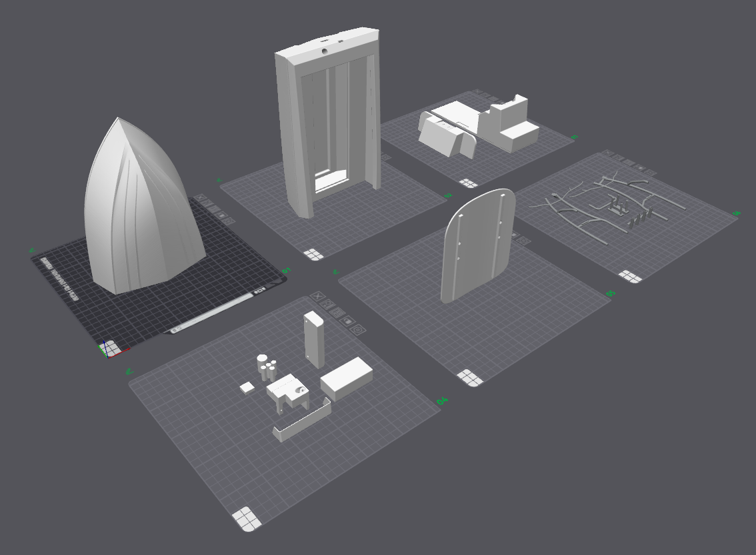Arrange objects on plate 01
756x555 pixels.
[215, 209]
